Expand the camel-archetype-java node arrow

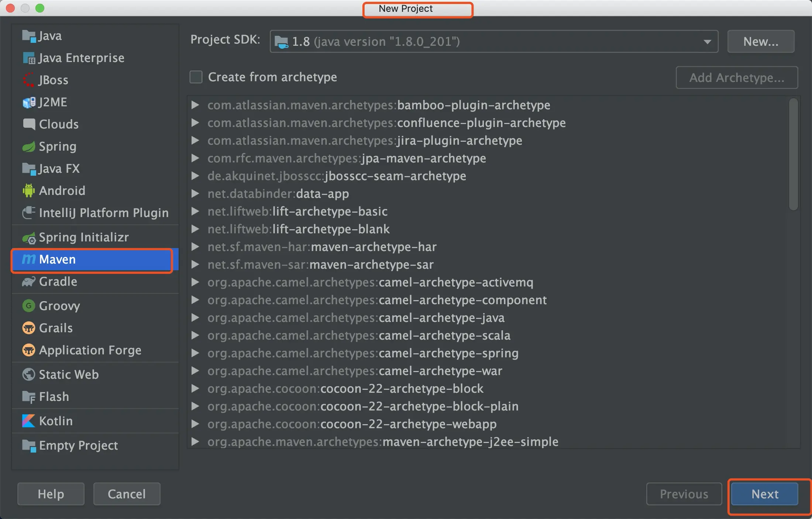click(x=195, y=318)
